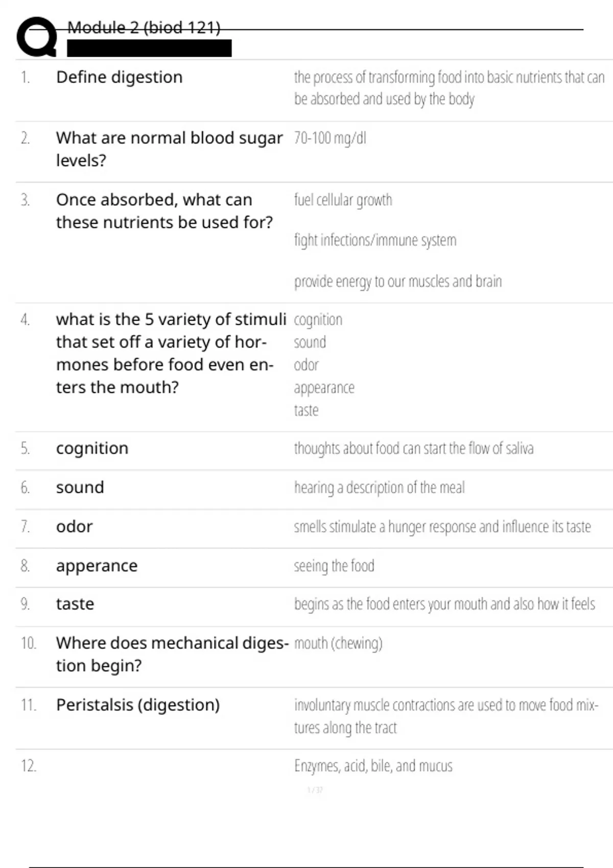Click the Quizlet Q logo icon
The image size is (613, 868).
point(36,37)
